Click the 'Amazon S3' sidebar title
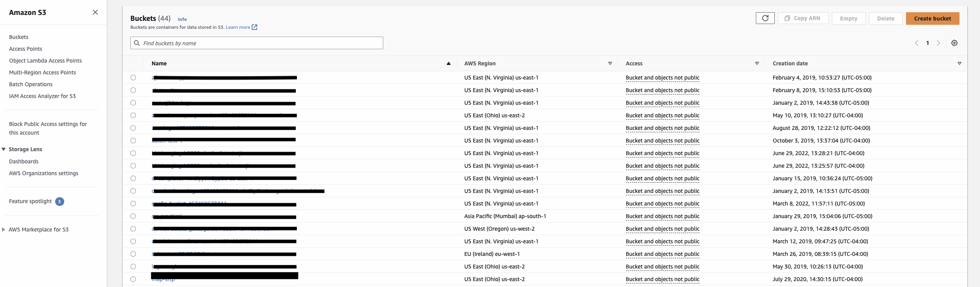Image resolution: width=980 pixels, height=287 pixels. tap(28, 13)
